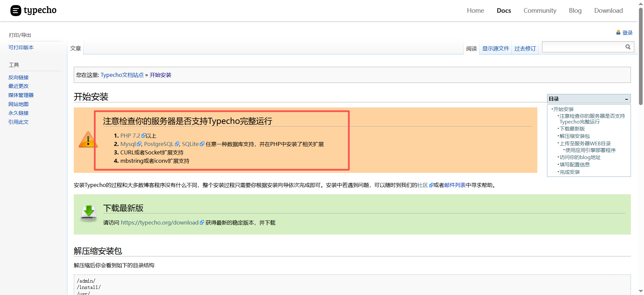Image resolution: width=644 pixels, height=295 pixels.
Task: Jump to 解压缩安装包 in table of contents
Action: [x=574, y=136]
